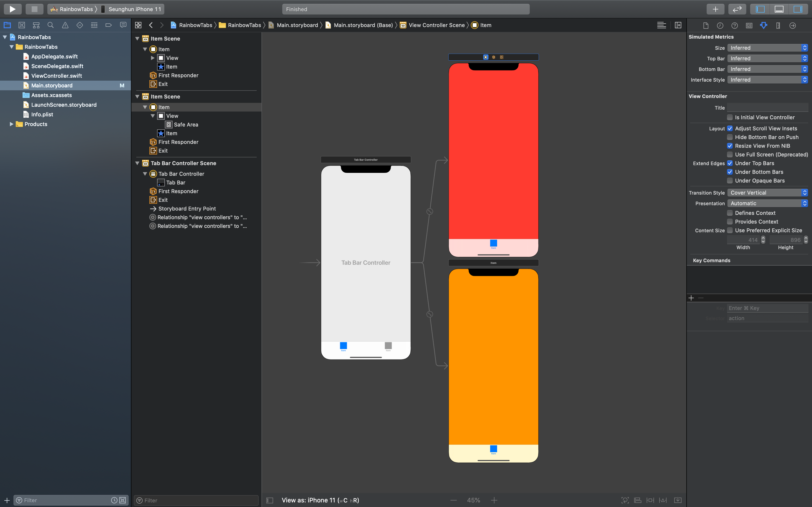812x507 pixels.
Task: Collapse the Tab Bar Controller Scene
Action: coord(137,163)
